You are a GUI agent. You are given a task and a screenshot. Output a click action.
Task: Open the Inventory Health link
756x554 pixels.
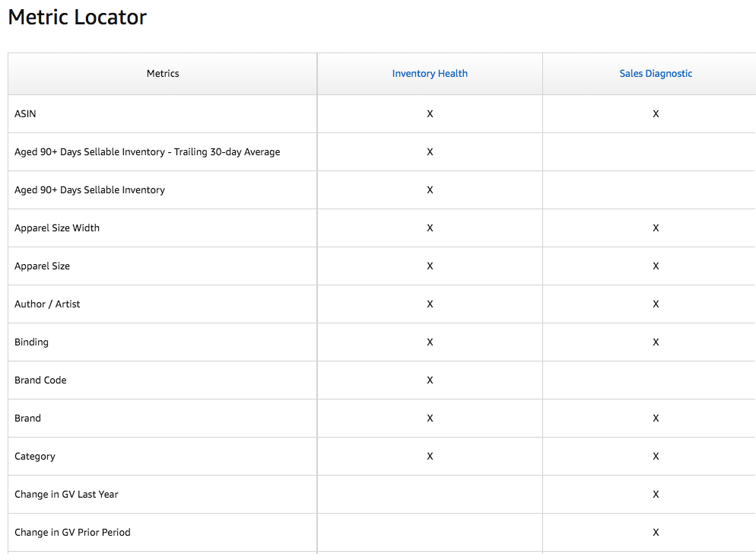pyautogui.click(x=430, y=73)
